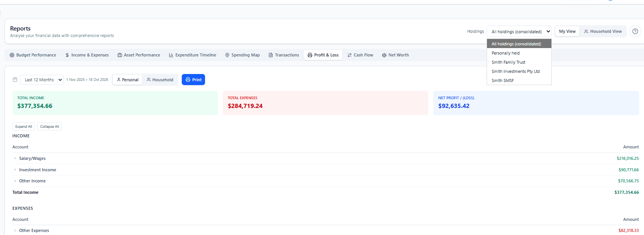Screen dimensions: 644x235
Task: Open the help question-mark icon
Action: [635, 31]
